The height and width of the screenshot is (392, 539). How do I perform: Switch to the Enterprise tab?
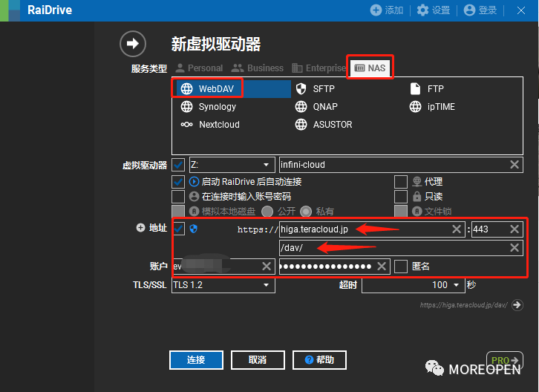point(318,68)
